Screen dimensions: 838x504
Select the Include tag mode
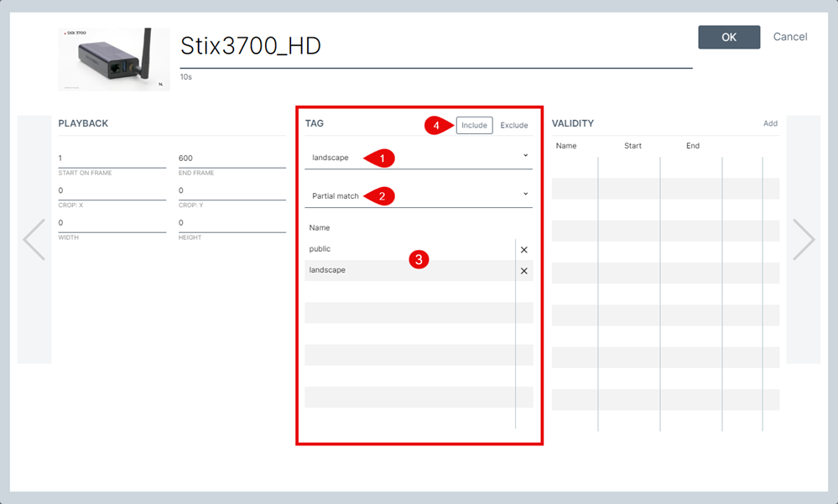[474, 125]
